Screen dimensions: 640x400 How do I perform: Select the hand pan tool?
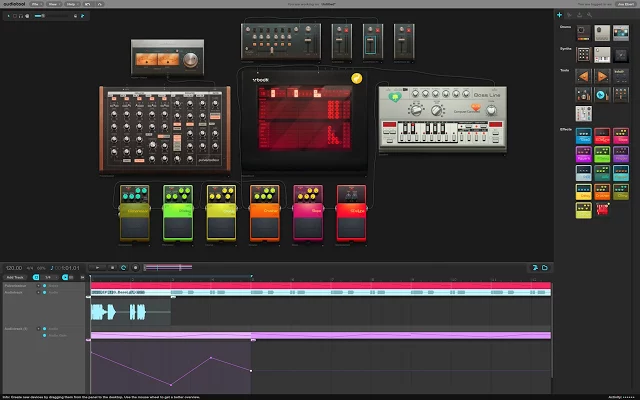(x=27, y=16)
